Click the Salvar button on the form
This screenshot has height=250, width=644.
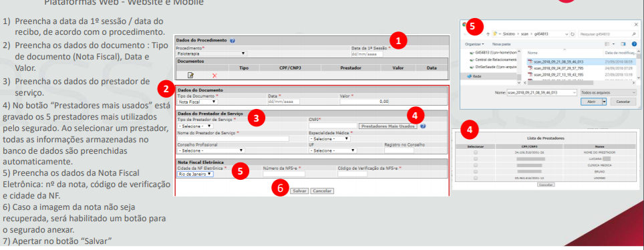coord(299,191)
